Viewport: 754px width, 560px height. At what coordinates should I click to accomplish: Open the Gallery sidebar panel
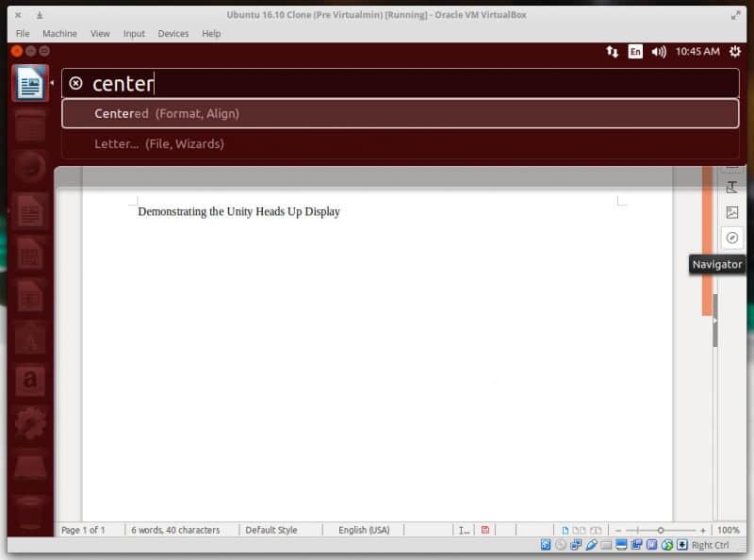click(x=732, y=212)
